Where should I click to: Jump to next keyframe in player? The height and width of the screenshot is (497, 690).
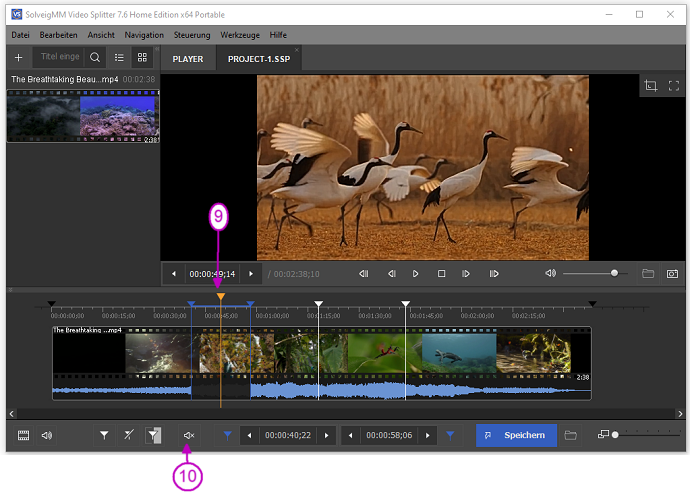click(494, 274)
